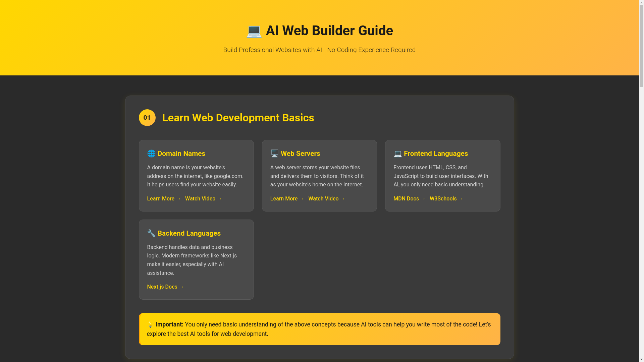The height and width of the screenshot is (362, 644).
Task: Click the Backend Languages card title
Action: [184, 233]
